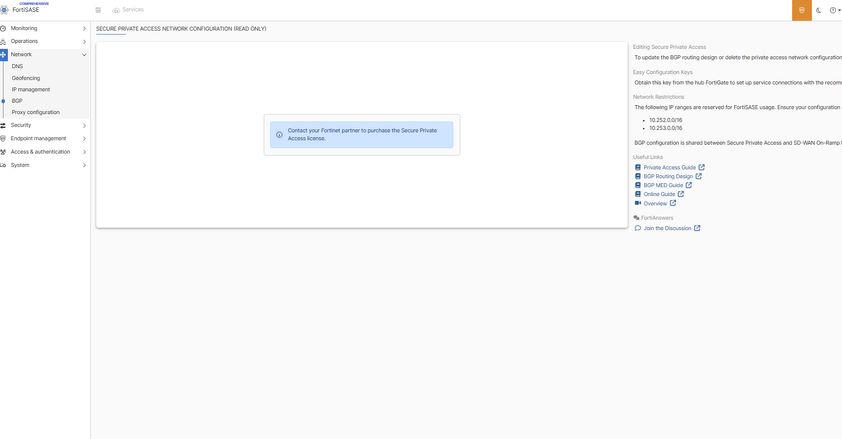842x439 pixels.
Task: Click the blue Network icon
Action: click(3, 55)
